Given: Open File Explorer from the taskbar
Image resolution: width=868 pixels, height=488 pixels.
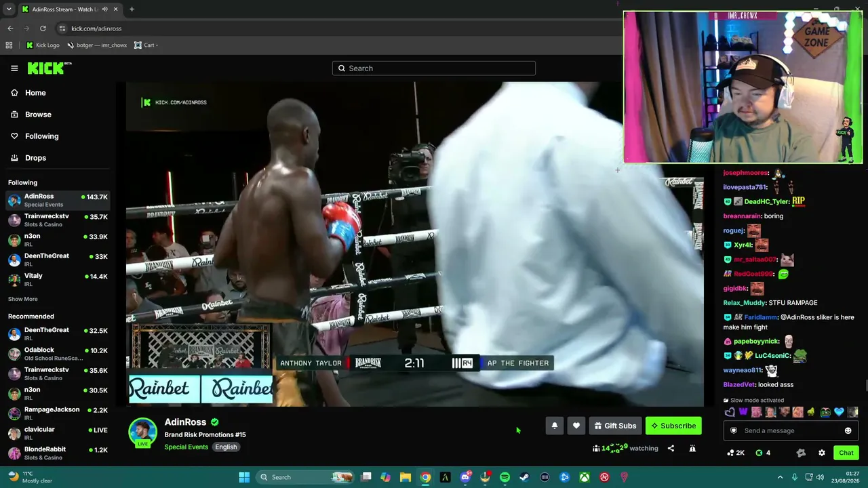Looking at the screenshot, I should (x=405, y=477).
